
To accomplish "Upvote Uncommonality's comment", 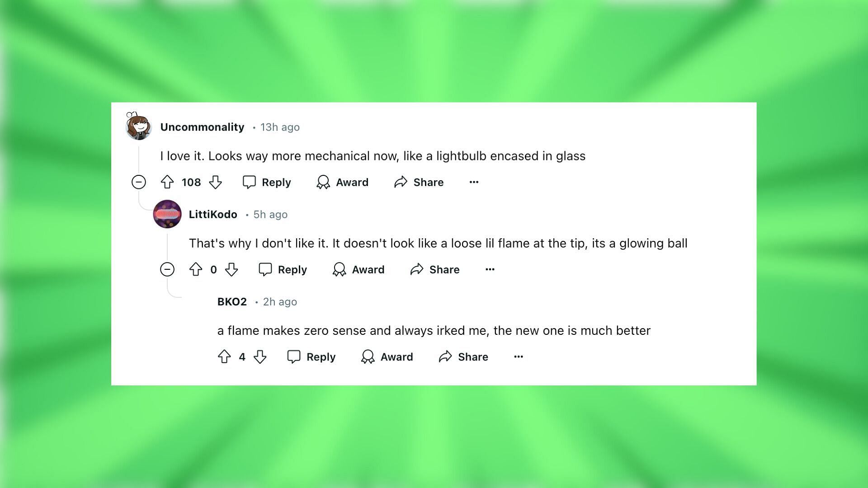I will tap(167, 182).
